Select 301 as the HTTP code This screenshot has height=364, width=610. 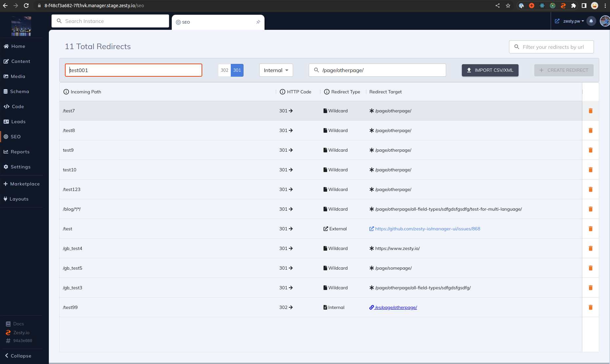coord(237,70)
